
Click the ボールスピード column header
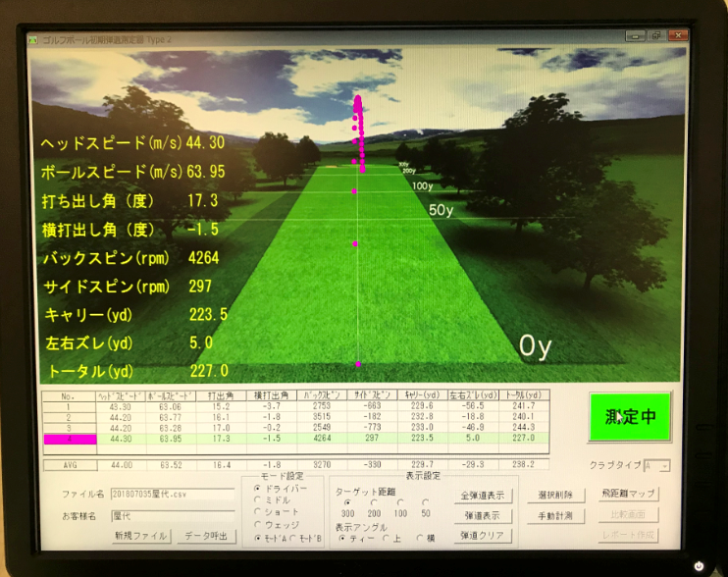point(171,396)
